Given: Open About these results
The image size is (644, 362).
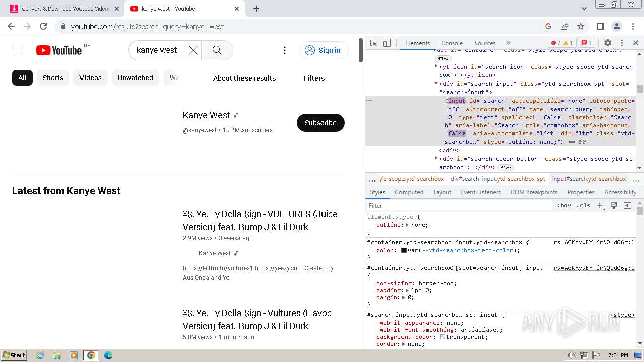Looking at the screenshot, I should (245, 78).
